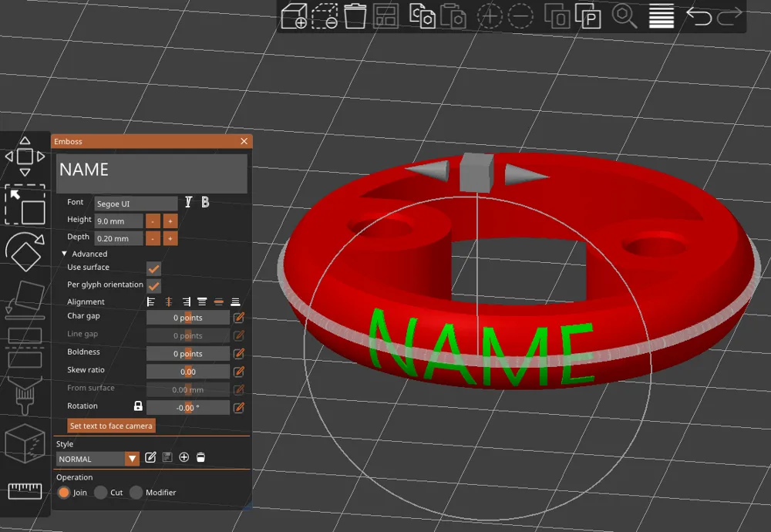Add a new style

(x=184, y=458)
